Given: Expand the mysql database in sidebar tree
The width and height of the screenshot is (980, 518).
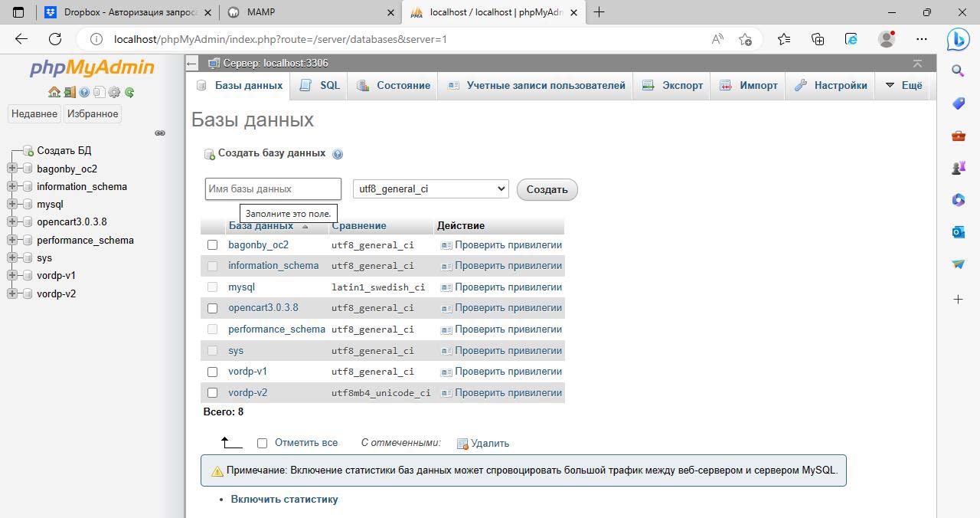Looking at the screenshot, I should (x=12, y=205).
